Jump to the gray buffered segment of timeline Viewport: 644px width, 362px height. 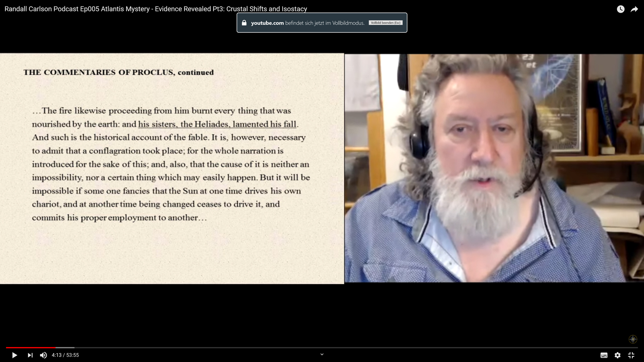(65, 348)
